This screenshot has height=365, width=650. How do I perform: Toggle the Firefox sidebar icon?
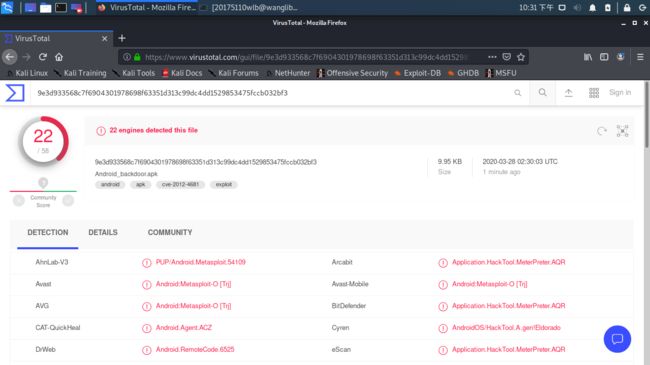pyautogui.click(x=604, y=57)
